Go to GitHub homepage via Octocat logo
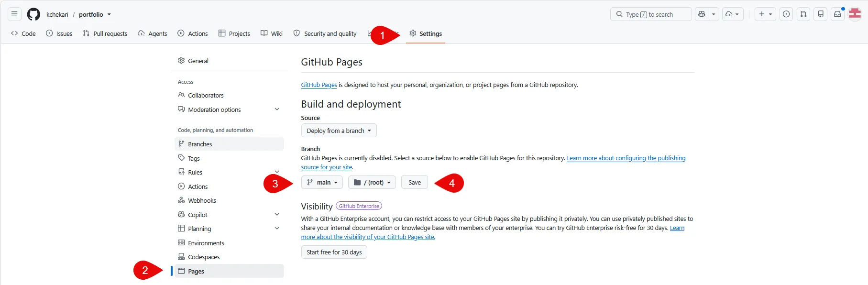868x285 pixels. [x=33, y=14]
